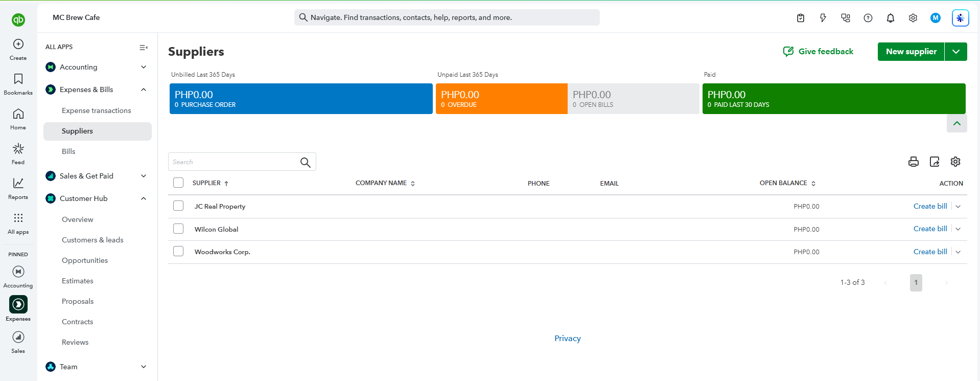
Task: Expand the Team menu section
Action: [144, 367]
